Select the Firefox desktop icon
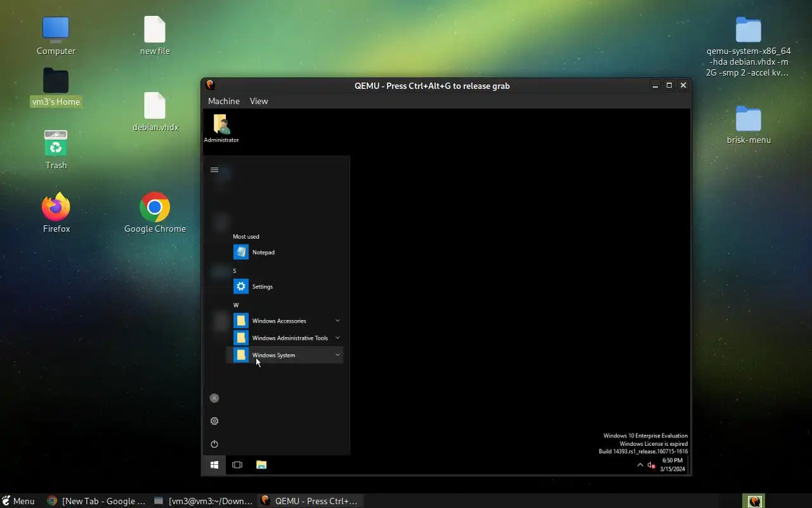 point(56,213)
